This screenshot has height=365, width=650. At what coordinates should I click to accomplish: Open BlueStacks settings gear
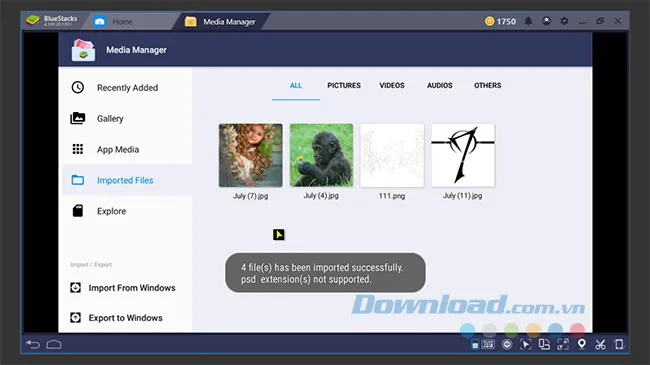564,21
